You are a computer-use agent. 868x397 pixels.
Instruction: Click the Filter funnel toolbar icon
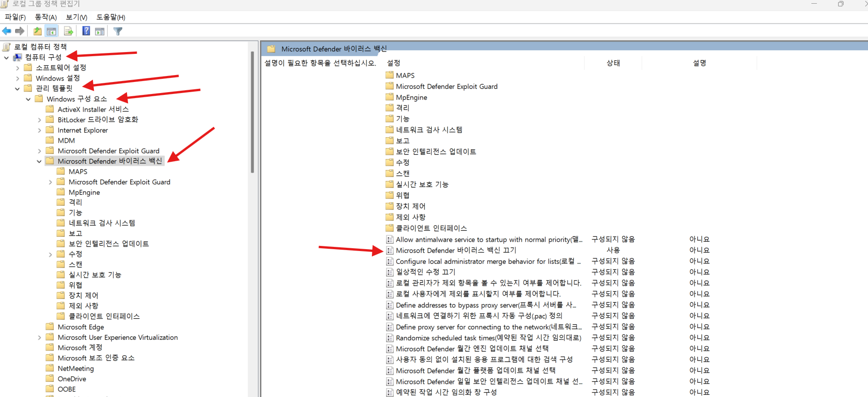click(118, 31)
